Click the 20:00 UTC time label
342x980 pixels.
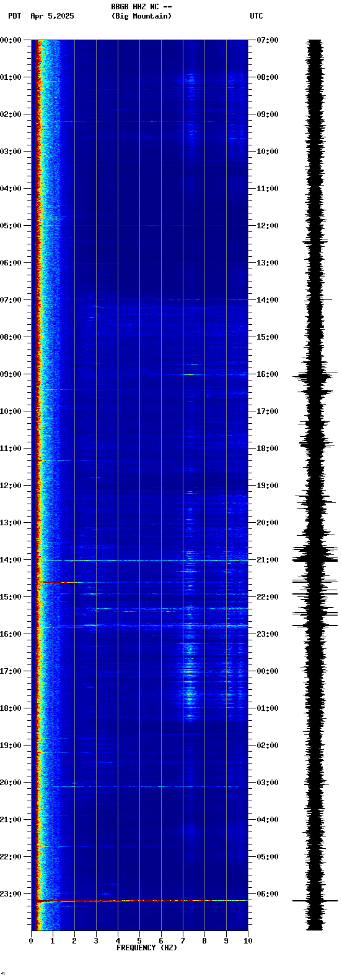tap(268, 523)
